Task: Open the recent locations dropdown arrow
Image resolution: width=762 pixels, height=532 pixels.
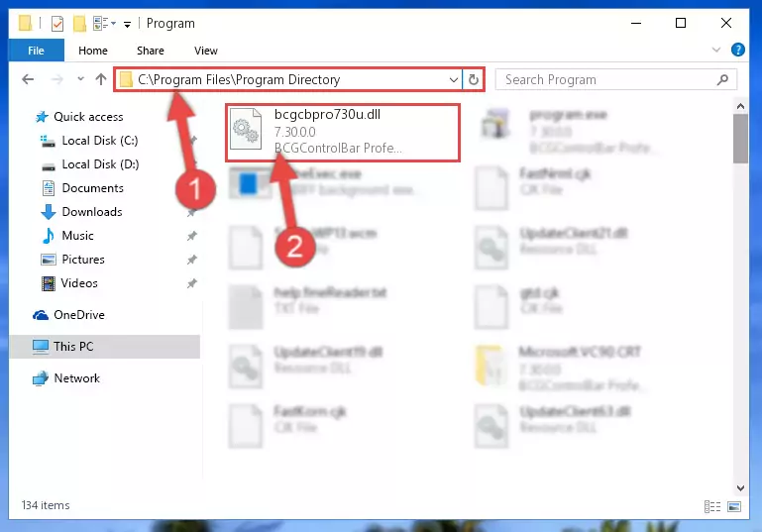Action: coord(80,78)
